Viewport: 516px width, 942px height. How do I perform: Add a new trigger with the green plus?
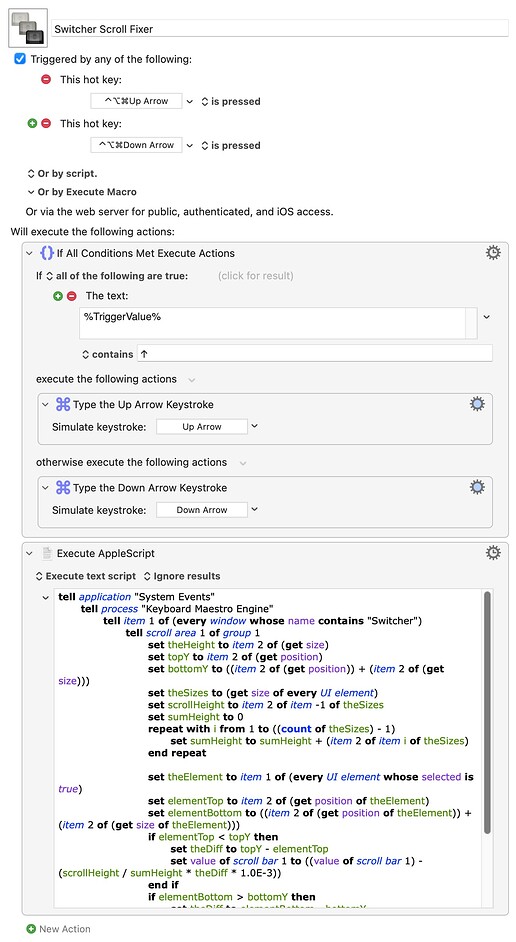tap(32, 123)
